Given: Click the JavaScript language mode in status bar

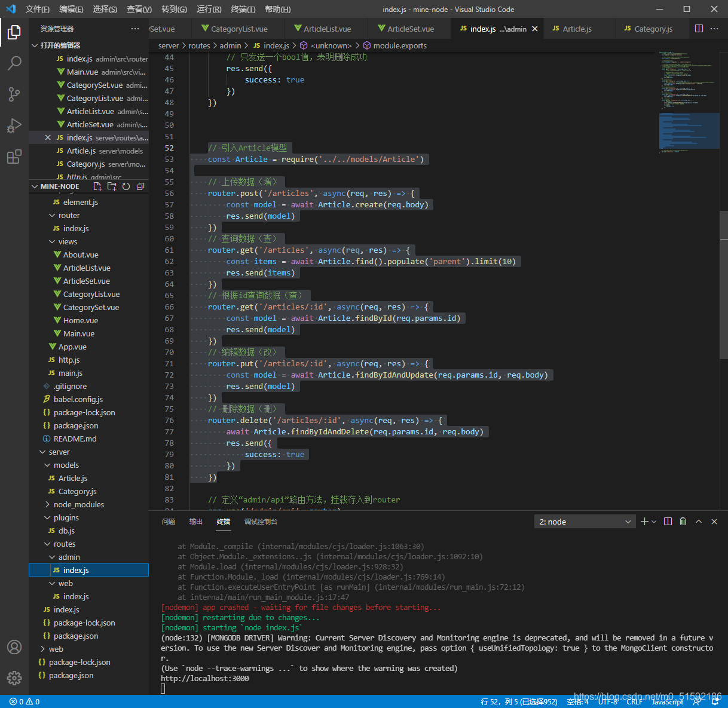Looking at the screenshot, I should point(667,702).
